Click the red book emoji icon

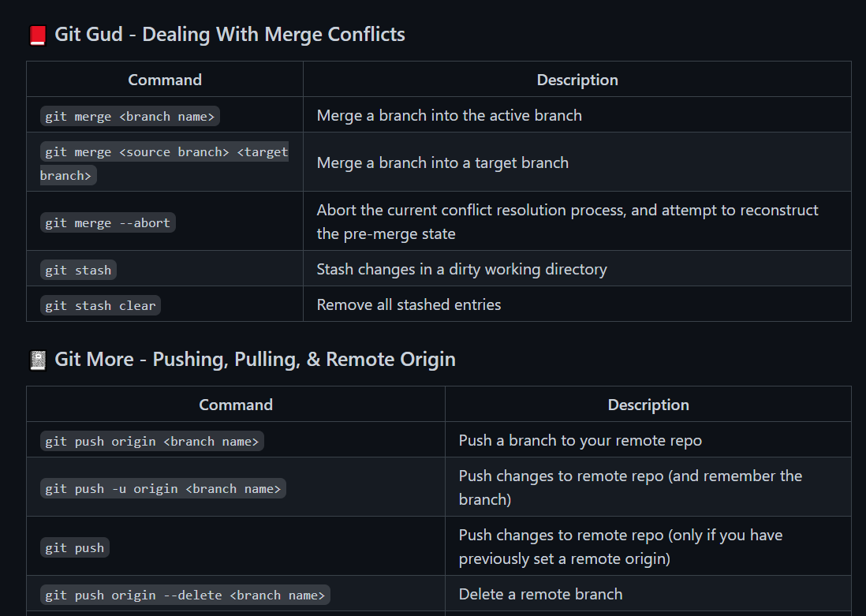[x=38, y=35]
